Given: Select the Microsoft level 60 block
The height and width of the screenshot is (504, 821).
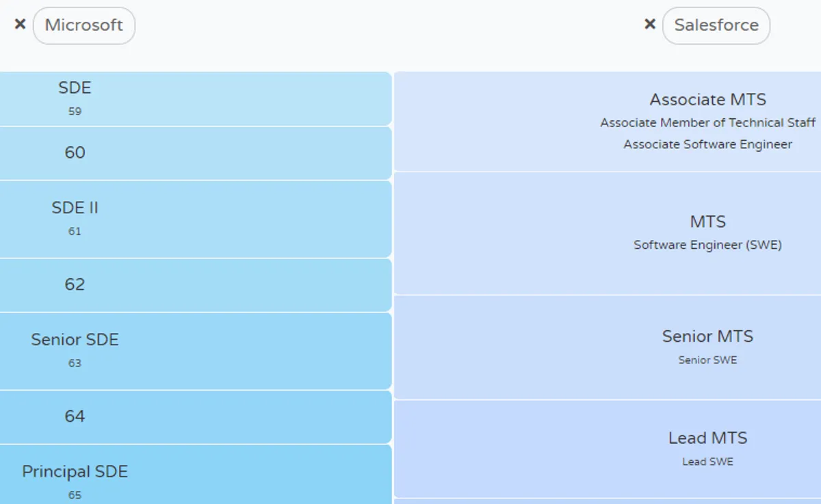Looking at the screenshot, I should [195, 153].
